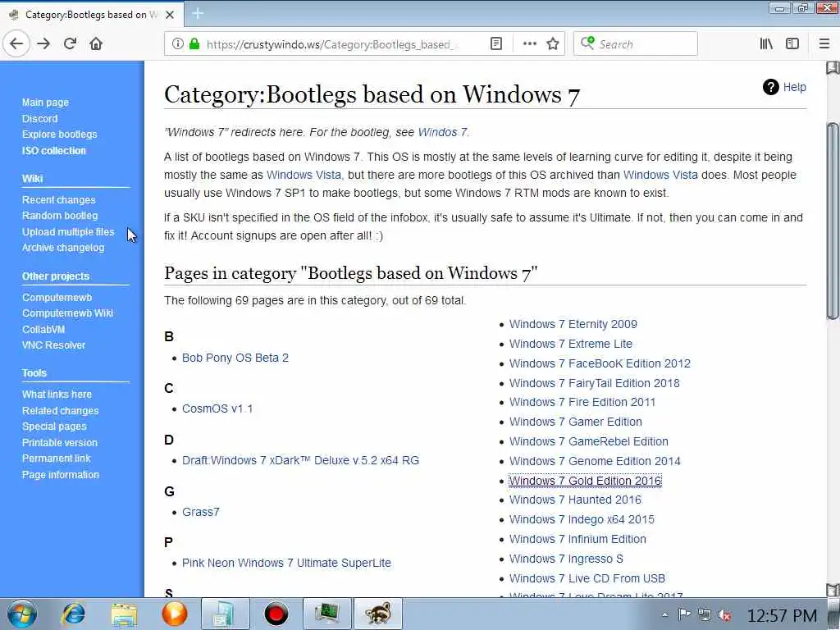Viewport: 840px width, 630px height.
Task: Open Draft:Windows 7 xDark Deluxe page
Action: 300,461
